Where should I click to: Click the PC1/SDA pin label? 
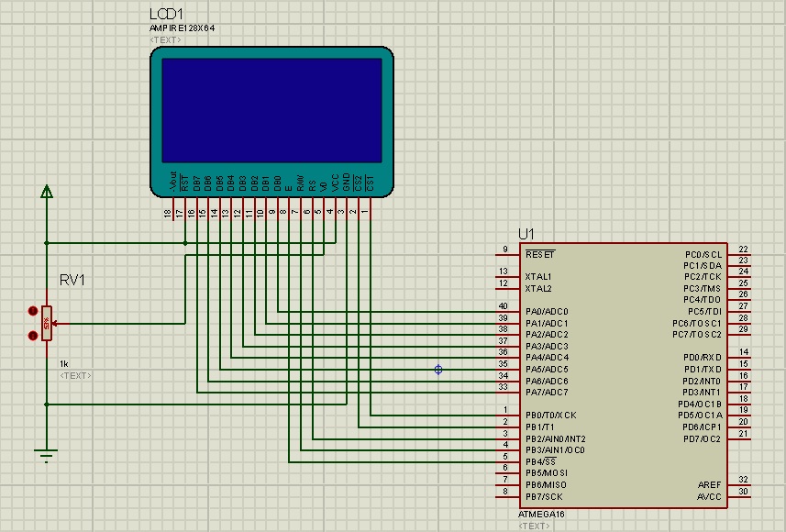click(703, 266)
